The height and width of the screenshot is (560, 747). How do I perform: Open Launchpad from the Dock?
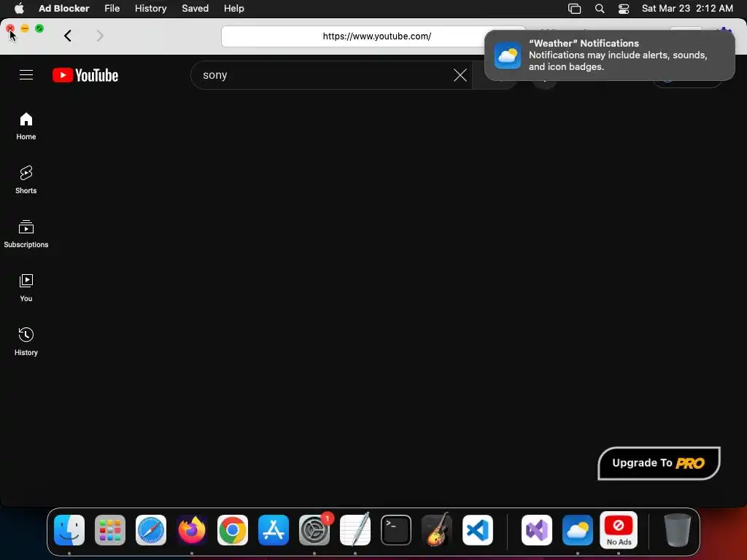click(110, 530)
